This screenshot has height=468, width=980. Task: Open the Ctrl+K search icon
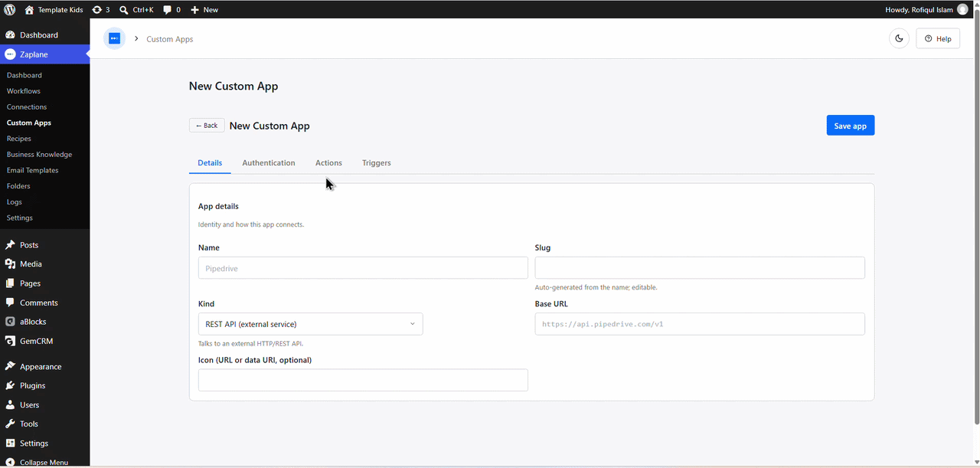click(124, 9)
